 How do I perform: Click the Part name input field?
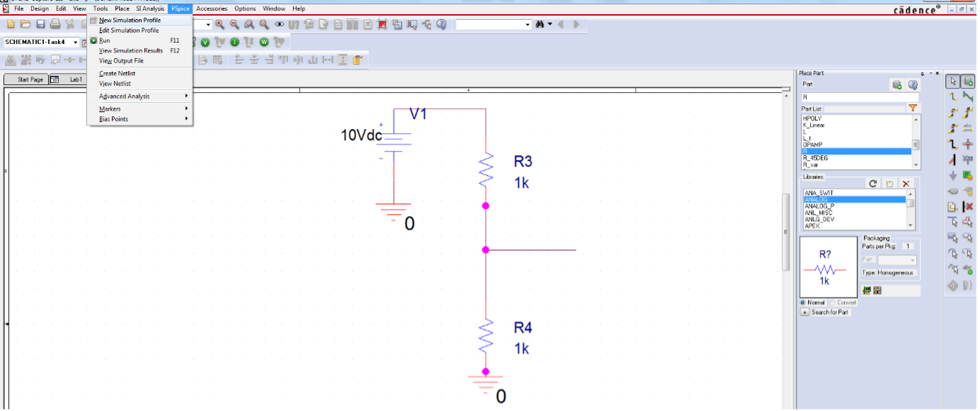(x=859, y=97)
